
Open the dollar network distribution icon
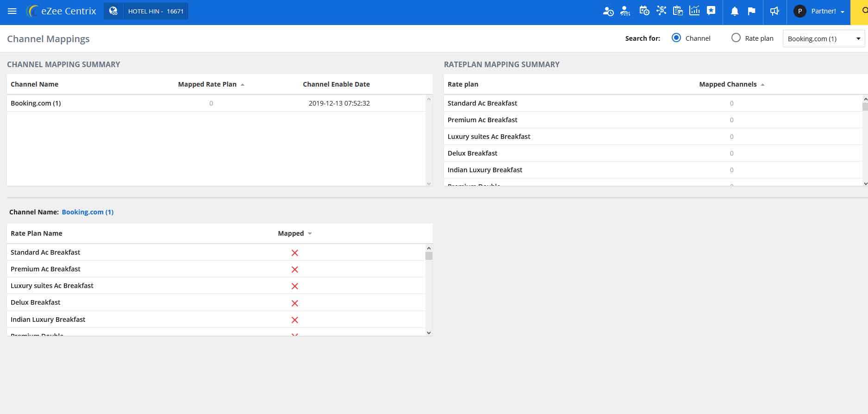pyautogui.click(x=661, y=11)
